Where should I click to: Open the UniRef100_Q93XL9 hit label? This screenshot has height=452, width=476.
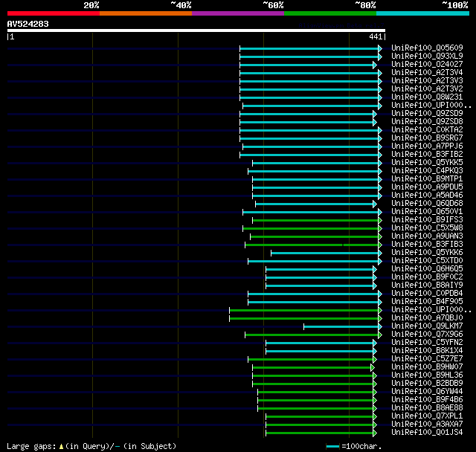[427, 56]
